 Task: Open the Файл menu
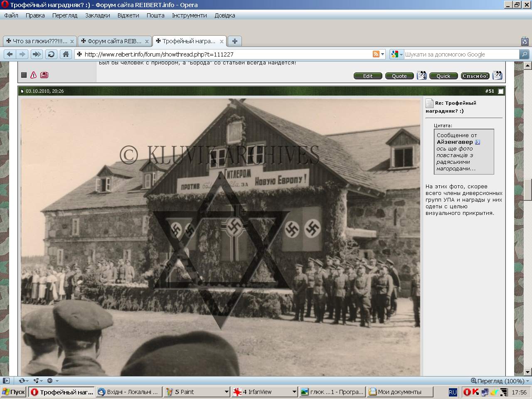tap(11, 15)
